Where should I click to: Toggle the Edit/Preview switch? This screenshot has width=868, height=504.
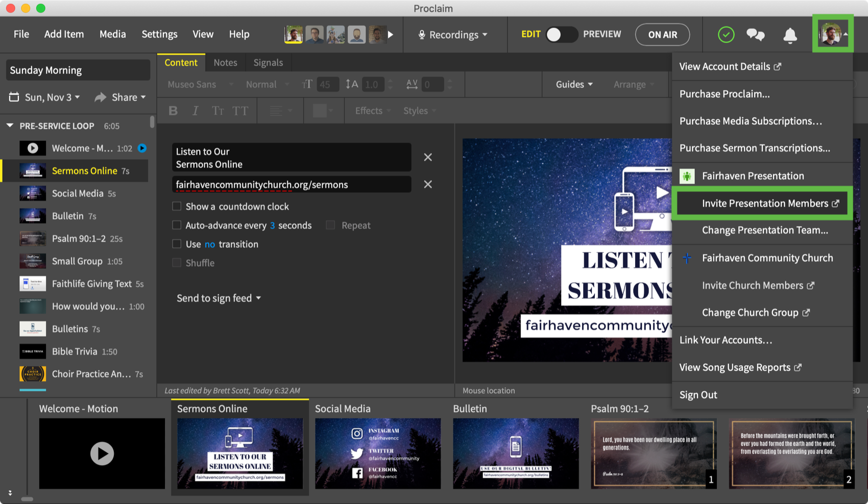(561, 35)
